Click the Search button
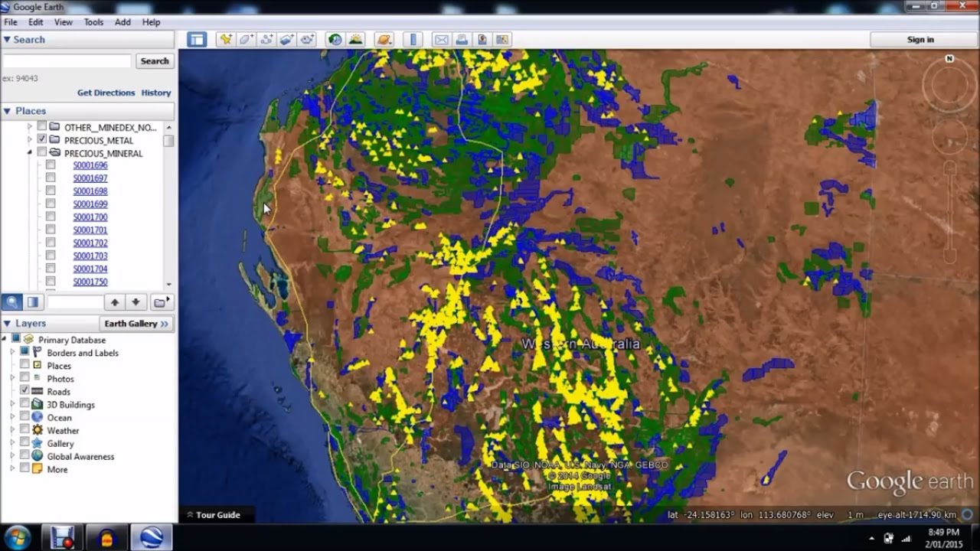Screen dimensions: 980x551 click(155, 61)
